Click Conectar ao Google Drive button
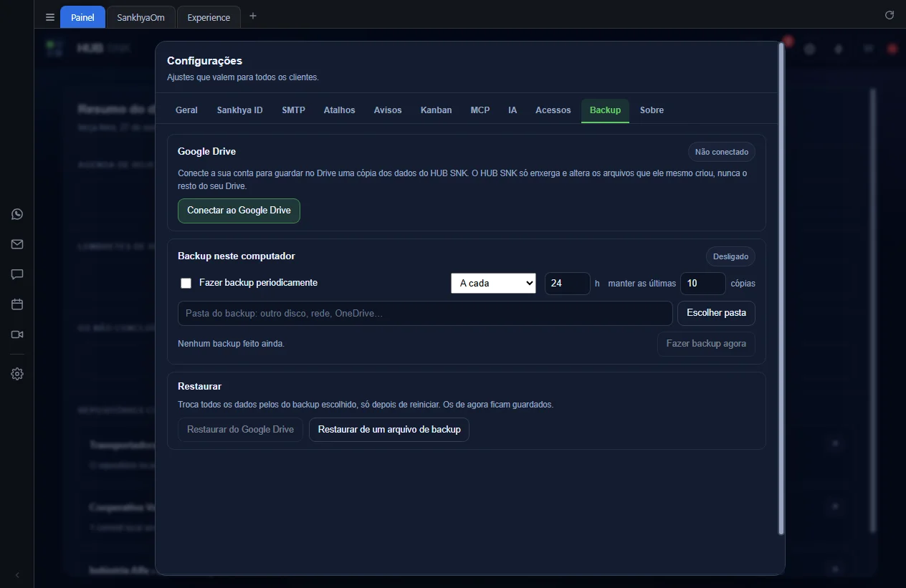Viewport: 906px width, 588px height. coord(239,211)
